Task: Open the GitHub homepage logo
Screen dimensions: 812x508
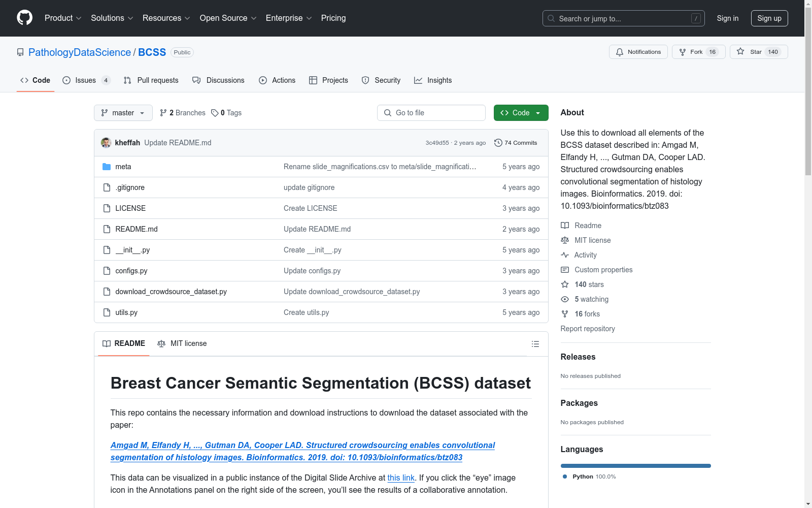Action: 24,18
